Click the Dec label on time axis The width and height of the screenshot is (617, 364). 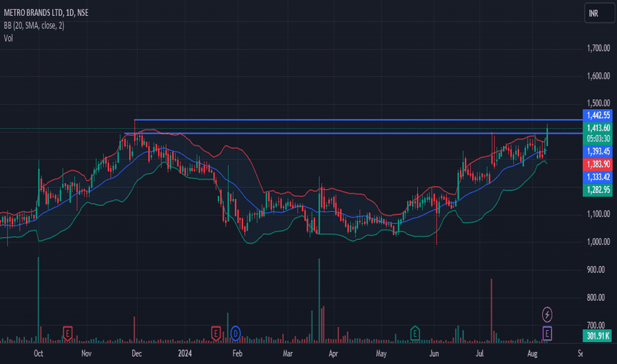pyautogui.click(x=136, y=353)
